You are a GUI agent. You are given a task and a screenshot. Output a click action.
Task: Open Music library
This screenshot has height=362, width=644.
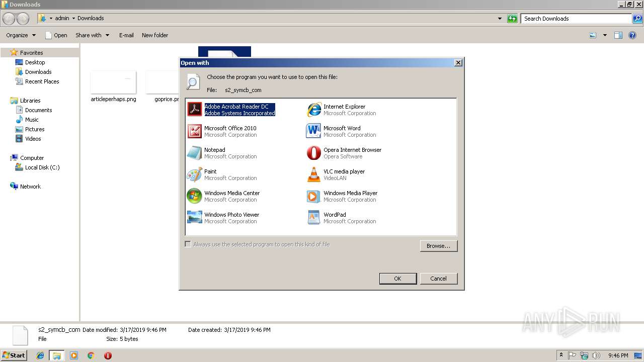32,120
